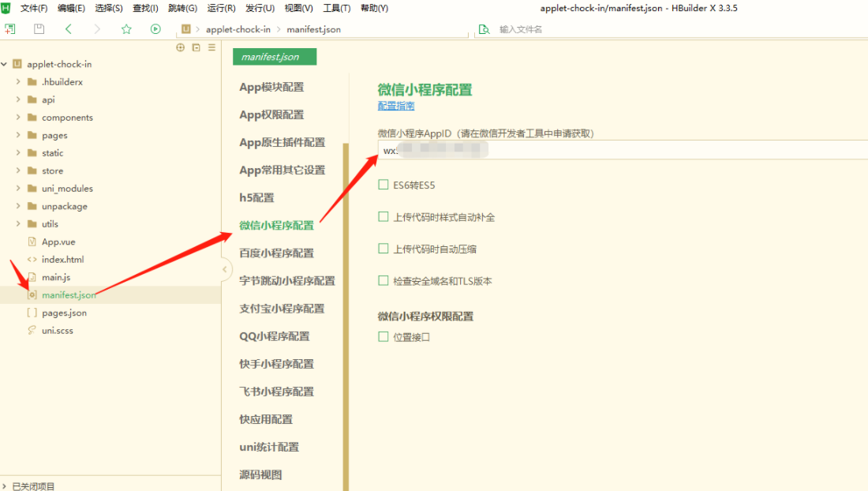Switch to the manifest.json tab
Viewport: 868px width, 491px height.
274,57
